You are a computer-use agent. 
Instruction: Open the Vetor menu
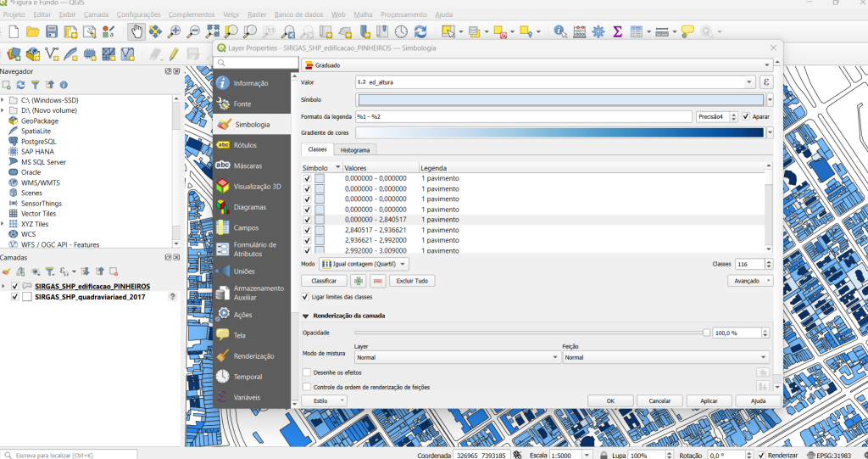point(231,14)
